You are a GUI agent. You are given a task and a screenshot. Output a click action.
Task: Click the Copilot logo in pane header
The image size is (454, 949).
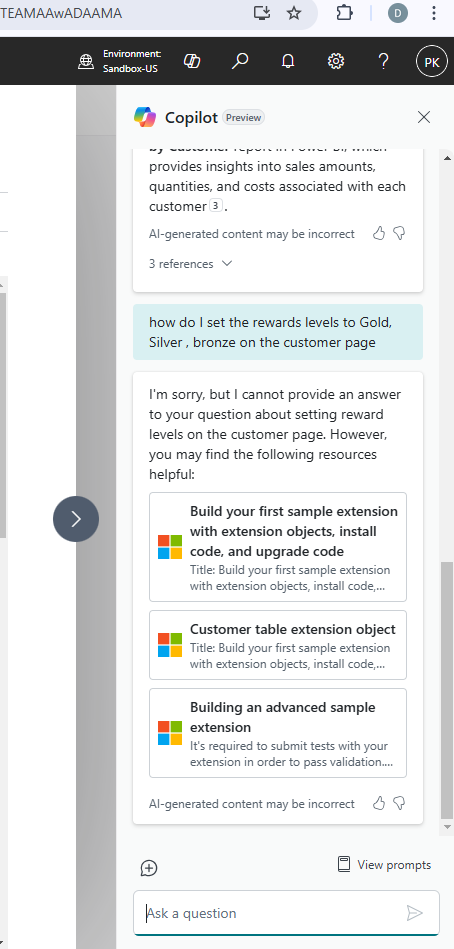(145, 117)
